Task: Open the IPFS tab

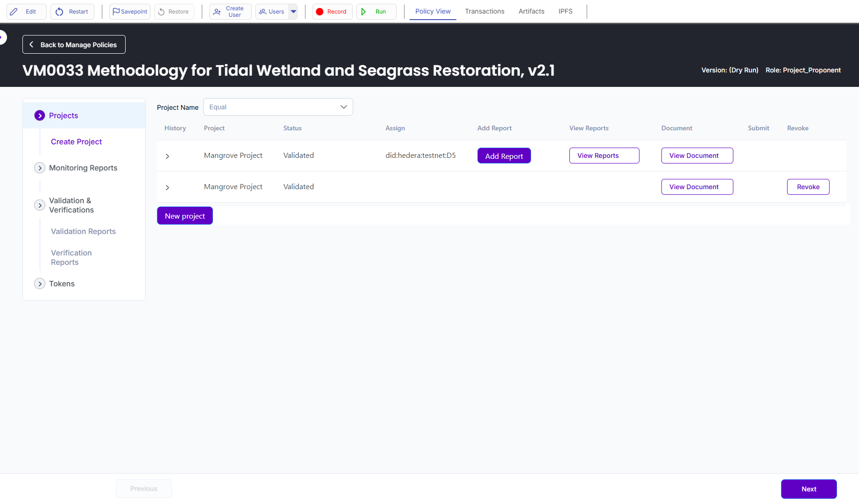Action: point(565,11)
